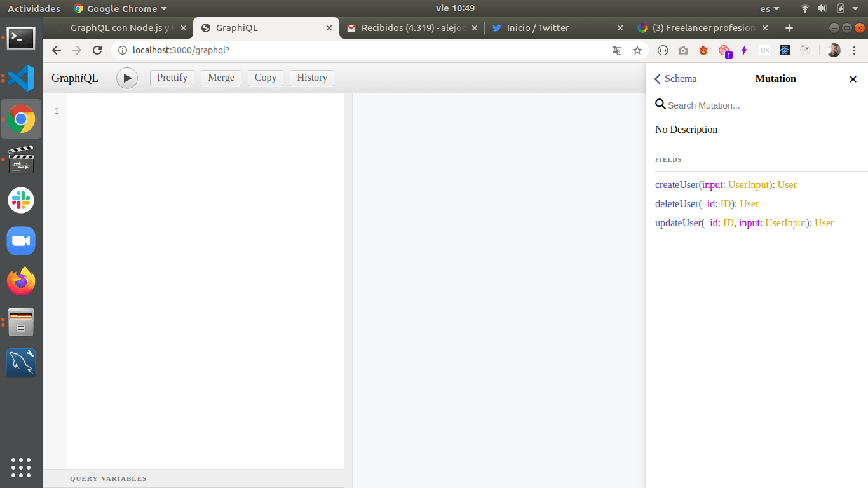
Task: Click the Prettify button
Action: pyautogui.click(x=172, y=78)
